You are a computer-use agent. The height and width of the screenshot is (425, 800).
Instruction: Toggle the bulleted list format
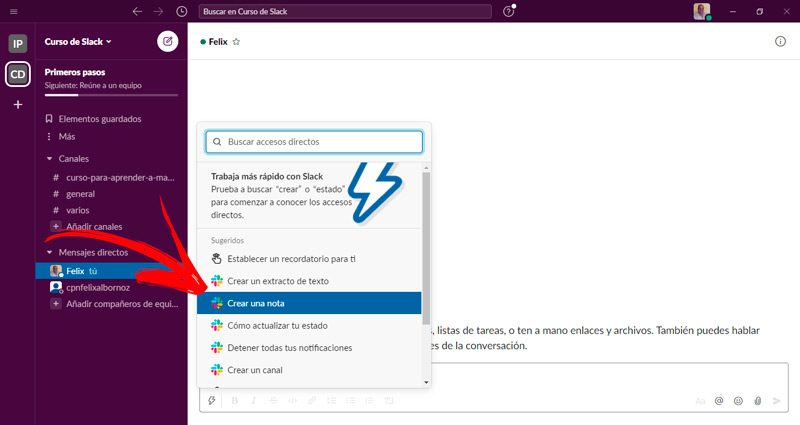tap(351, 401)
